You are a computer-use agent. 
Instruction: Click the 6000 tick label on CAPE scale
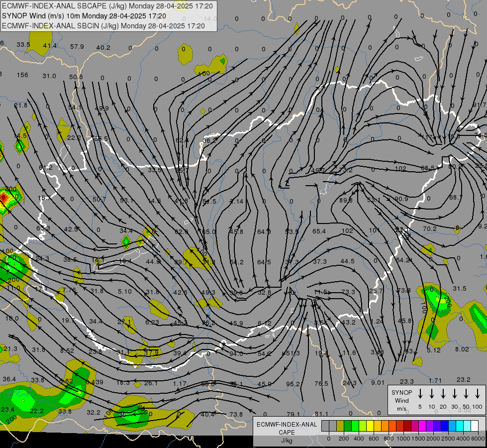coord(478,439)
